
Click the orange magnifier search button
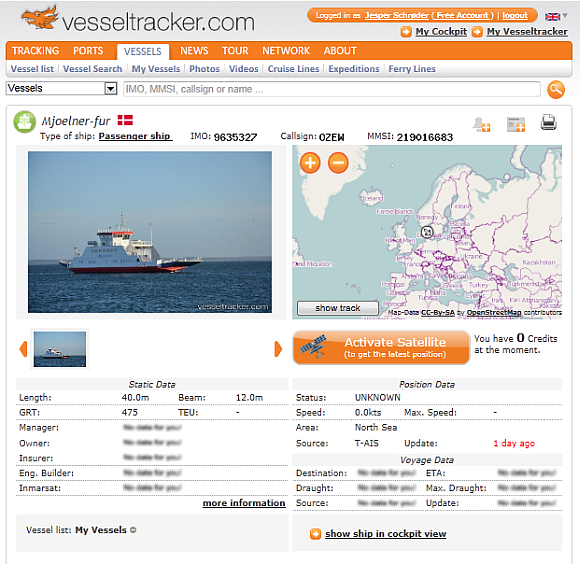pos(556,90)
